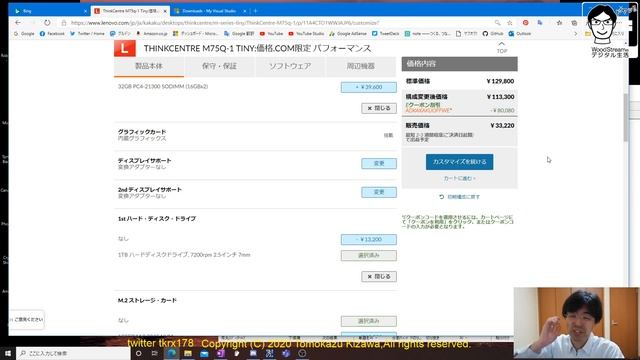Expand the bookmarks overflow chevron

576,33
